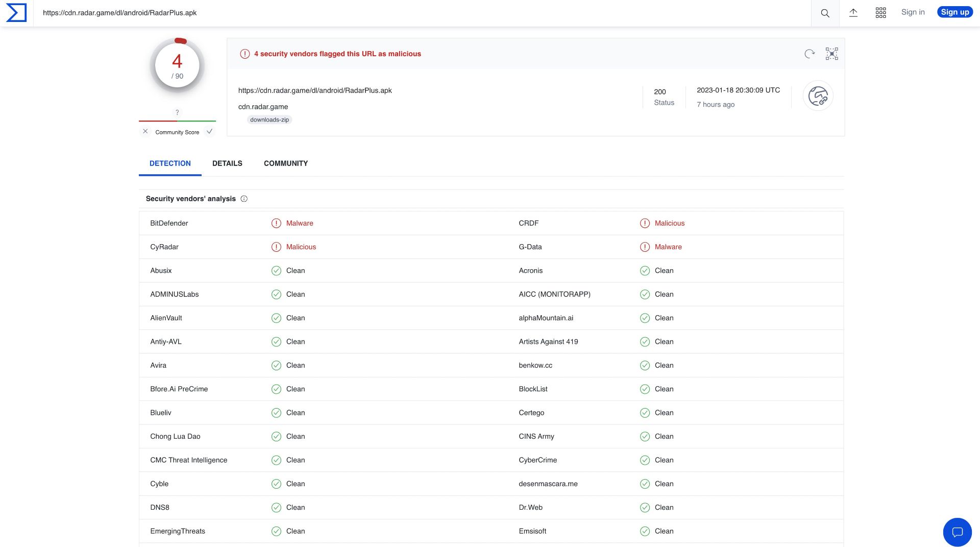Vote harmless with community score checkmark

[209, 132]
